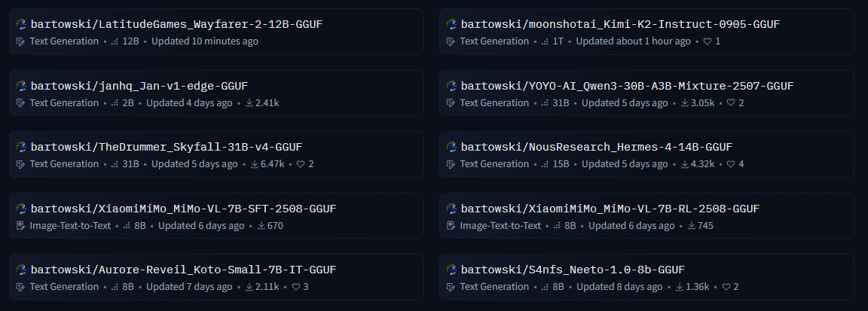
Task: Click avatar icon beside LatitudeGames_Wayfarer title
Action: click(x=21, y=24)
